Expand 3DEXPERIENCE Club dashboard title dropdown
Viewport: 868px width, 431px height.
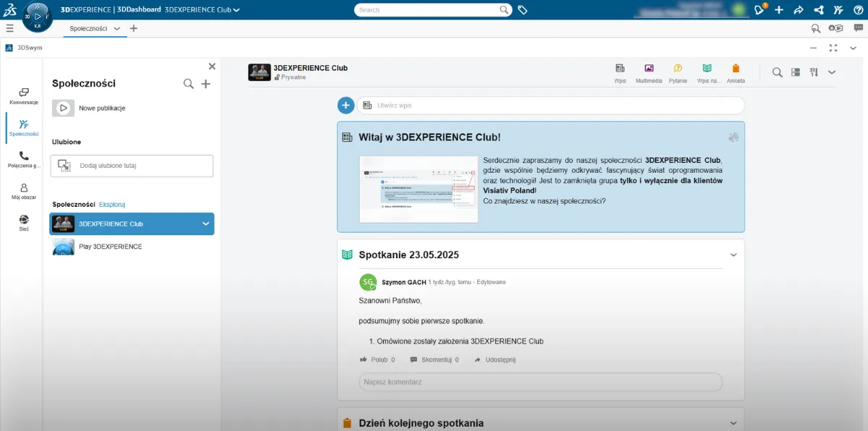coord(236,10)
